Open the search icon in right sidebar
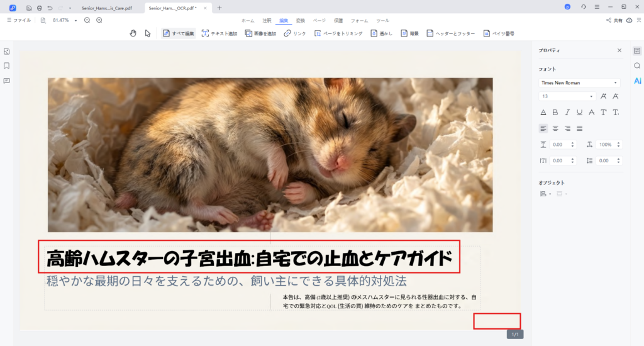This screenshot has width=644, height=346. click(637, 65)
